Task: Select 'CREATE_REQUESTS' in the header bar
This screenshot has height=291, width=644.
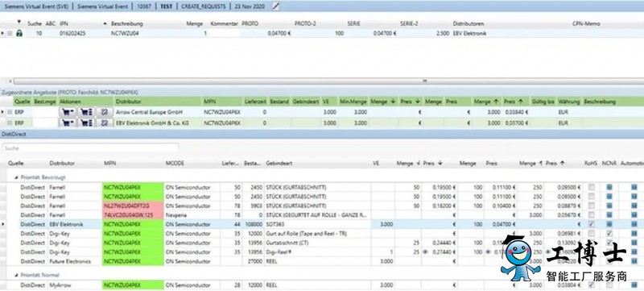Action: (204, 6)
